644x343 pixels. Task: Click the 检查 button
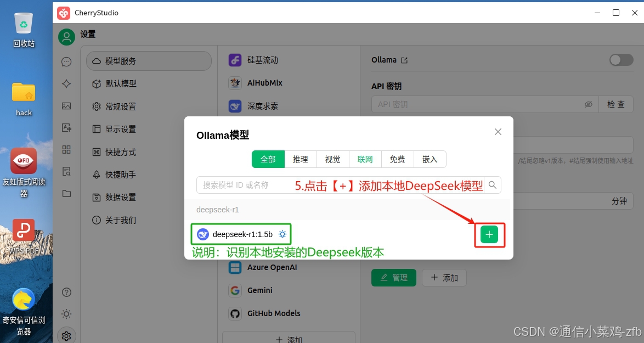point(615,104)
